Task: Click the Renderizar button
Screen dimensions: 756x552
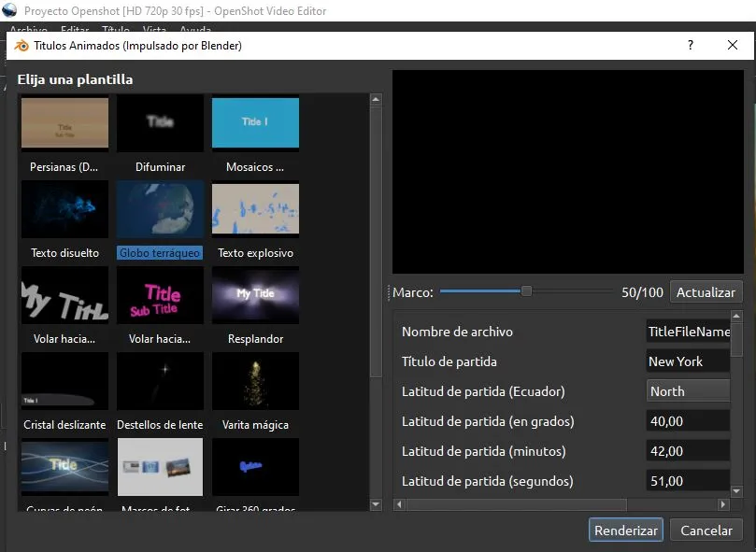Action: (626, 530)
